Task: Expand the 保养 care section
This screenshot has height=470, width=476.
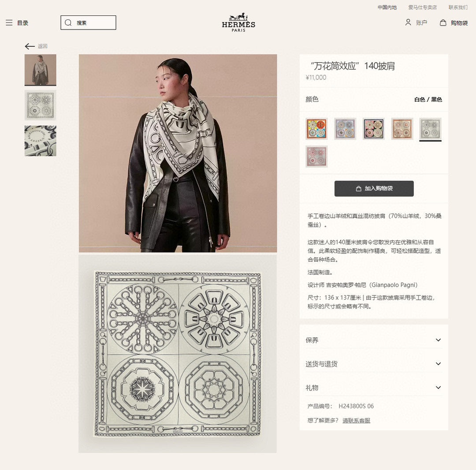Action: 374,340
